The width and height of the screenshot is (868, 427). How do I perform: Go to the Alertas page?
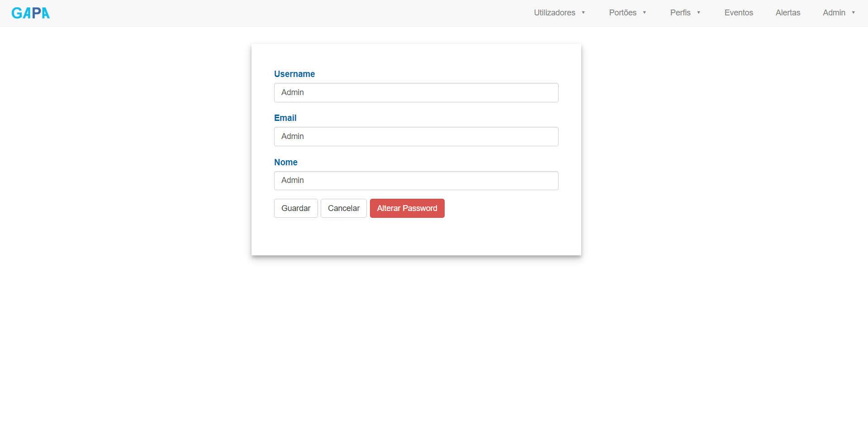(x=788, y=13)
